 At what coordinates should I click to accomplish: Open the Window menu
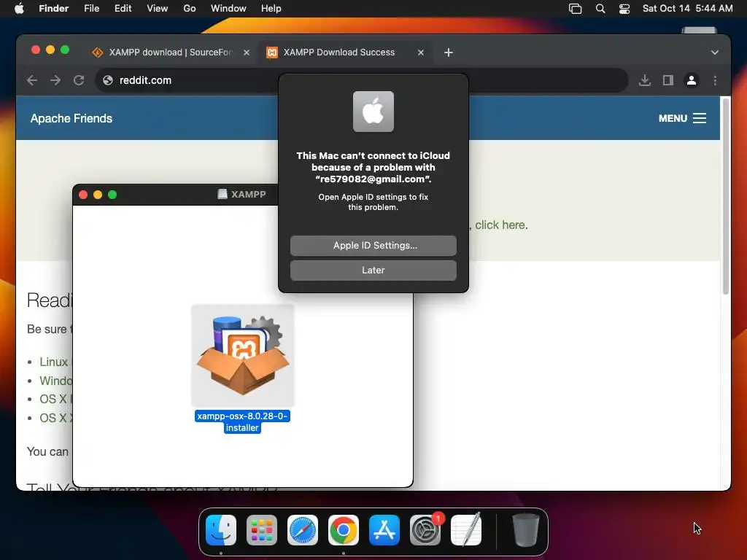(x=228, y=9)
